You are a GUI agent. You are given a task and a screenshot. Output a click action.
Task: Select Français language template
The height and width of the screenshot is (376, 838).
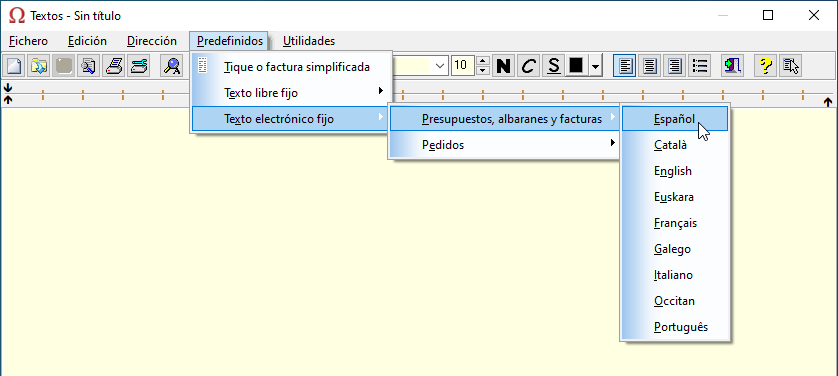pos(675,223)
